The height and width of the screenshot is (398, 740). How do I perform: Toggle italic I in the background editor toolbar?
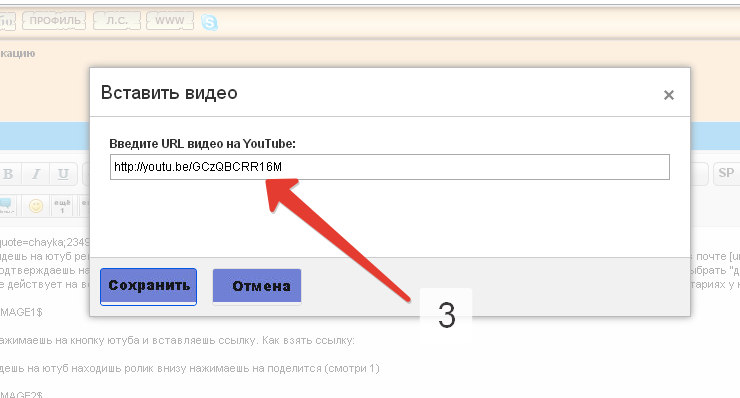pyautogui.click(x=36, y=174)
